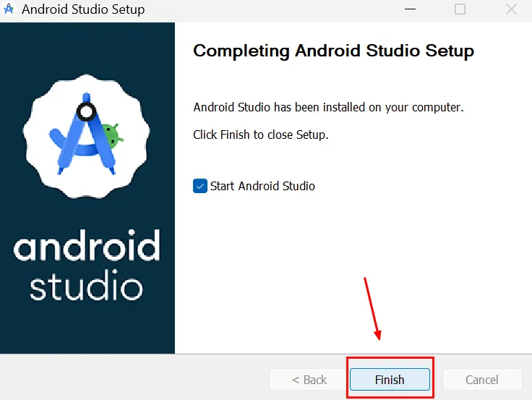
Task: Click the 'has been installed' message text
Action: click(x=328, y=107)
